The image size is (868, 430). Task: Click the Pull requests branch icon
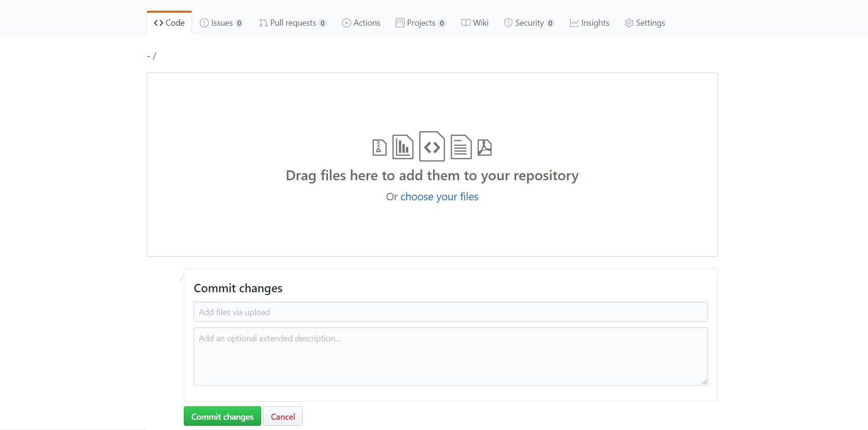262,22
